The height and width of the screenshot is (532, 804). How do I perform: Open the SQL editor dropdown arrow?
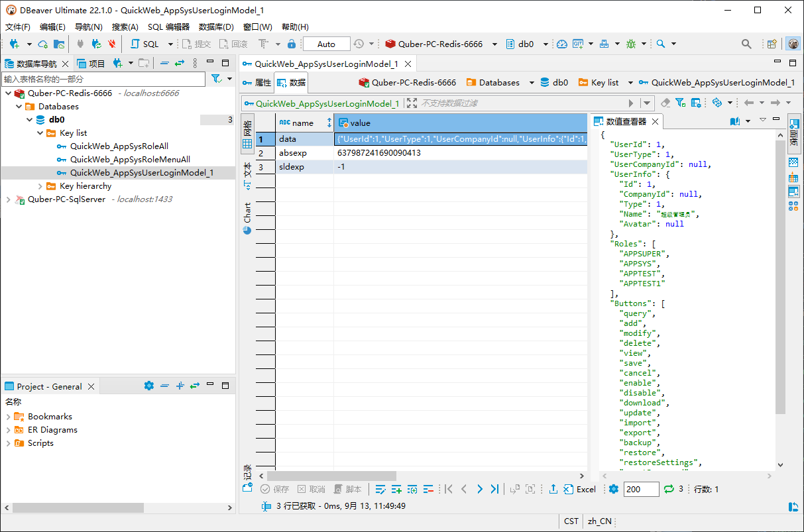170,44
